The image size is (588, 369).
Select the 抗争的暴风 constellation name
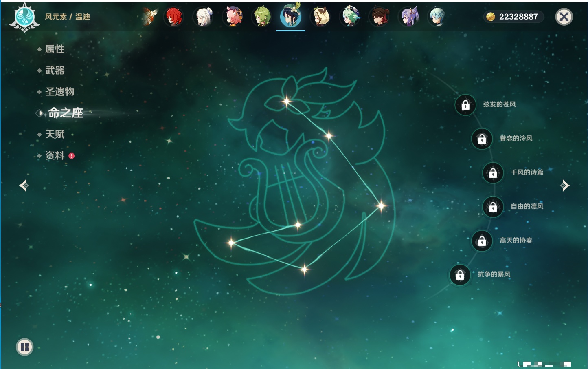click(494, 274)
